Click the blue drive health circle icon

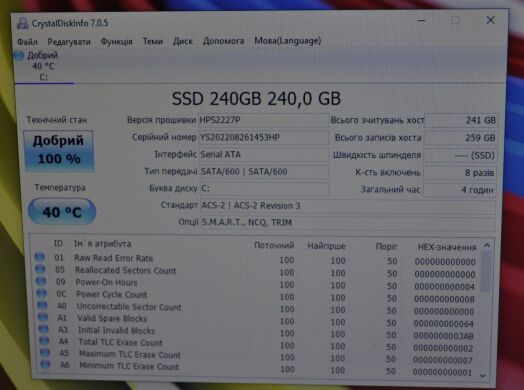[x=19, y=55]
